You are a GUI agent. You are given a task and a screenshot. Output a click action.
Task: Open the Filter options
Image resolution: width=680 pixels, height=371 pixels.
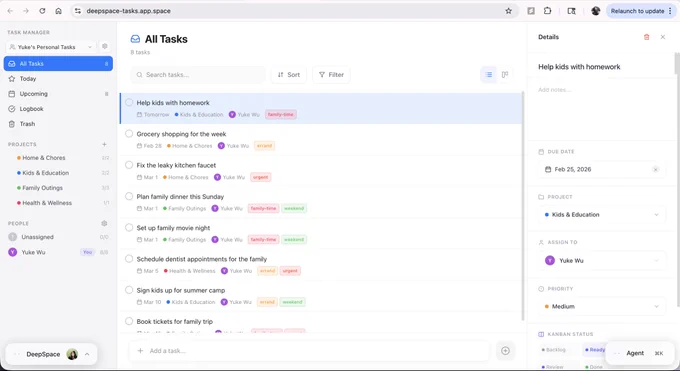(331, 75)
